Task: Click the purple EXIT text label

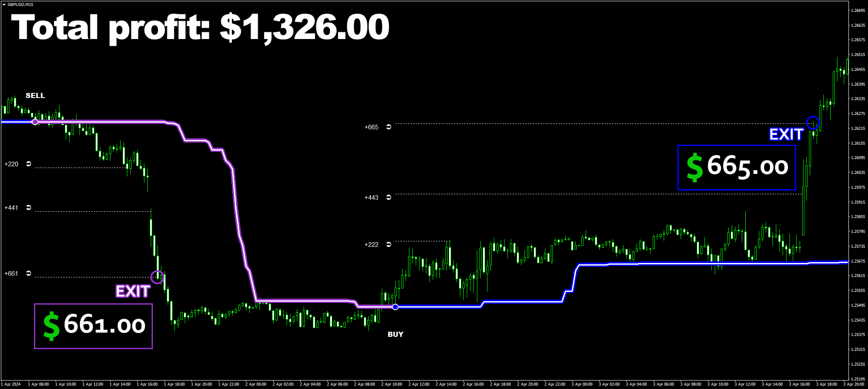Action: 133,291
